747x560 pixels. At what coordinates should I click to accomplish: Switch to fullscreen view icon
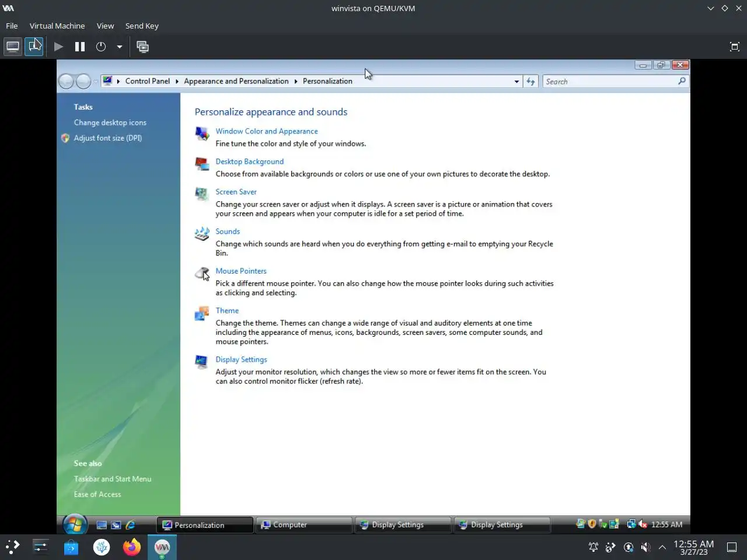click(735, 47)
